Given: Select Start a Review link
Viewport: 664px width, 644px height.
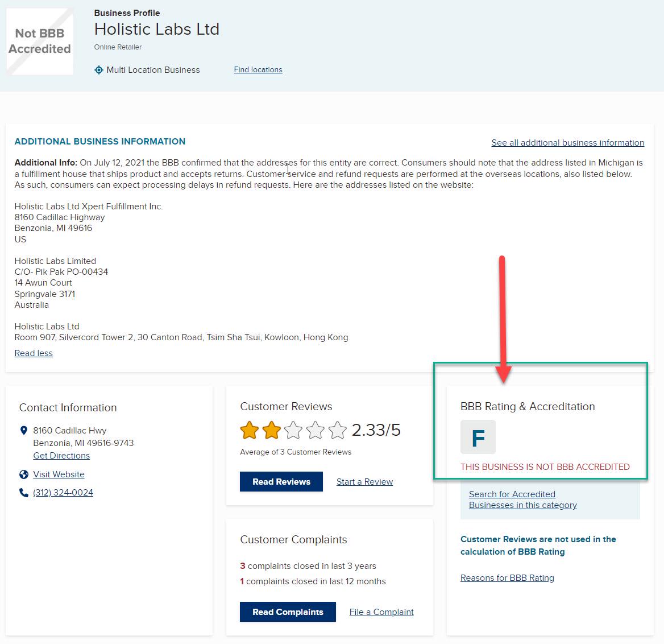Looking at the screenshot, I should tap(364, 482).
